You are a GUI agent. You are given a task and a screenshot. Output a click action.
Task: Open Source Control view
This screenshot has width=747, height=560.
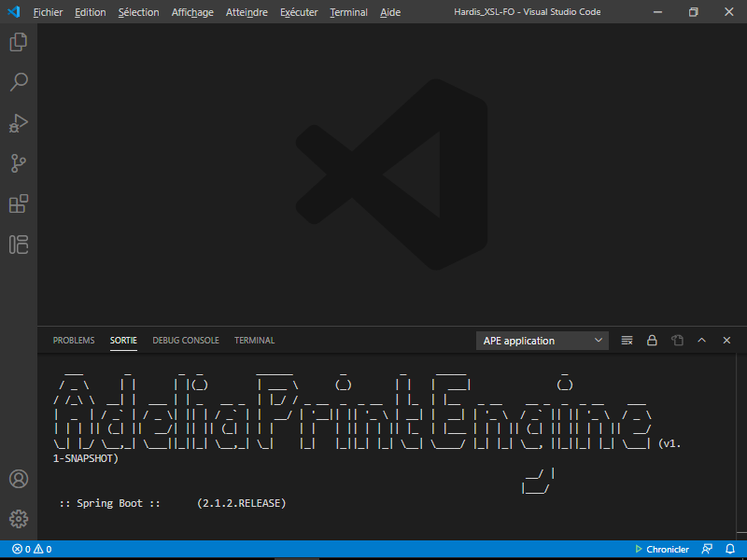(x=19, y=163)
